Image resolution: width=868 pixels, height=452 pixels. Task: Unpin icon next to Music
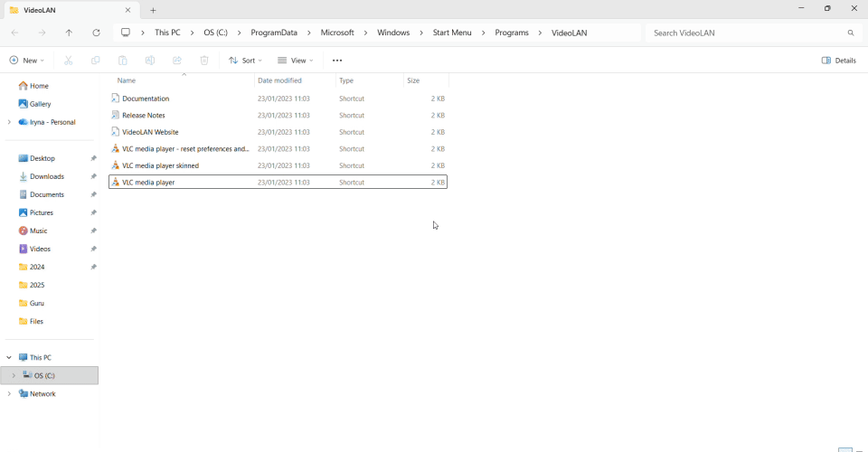pos(93,231)
